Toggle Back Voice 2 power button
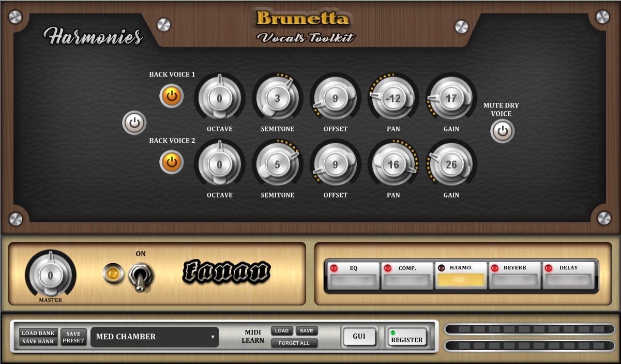This screenshot has height=364, width=621. [x=172, y=162]
